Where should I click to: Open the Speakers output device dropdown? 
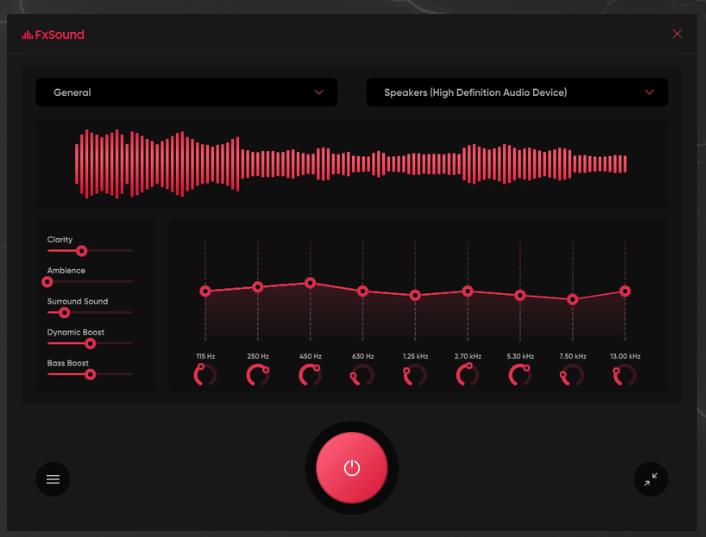(517, 92)
